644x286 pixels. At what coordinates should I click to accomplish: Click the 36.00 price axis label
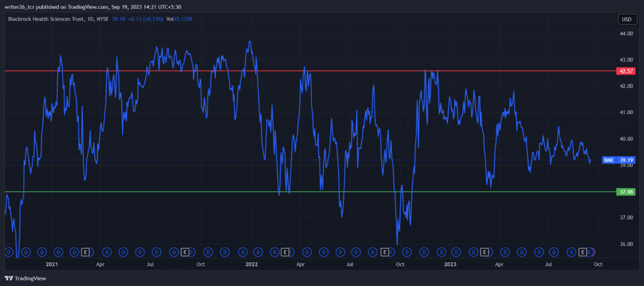pyautogui.click(x=626, y=244)
